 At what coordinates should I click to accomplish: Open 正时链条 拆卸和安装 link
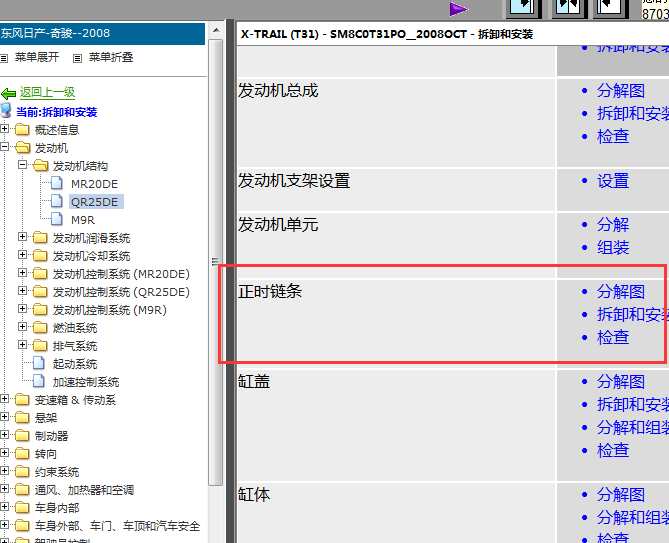(632, 314)
